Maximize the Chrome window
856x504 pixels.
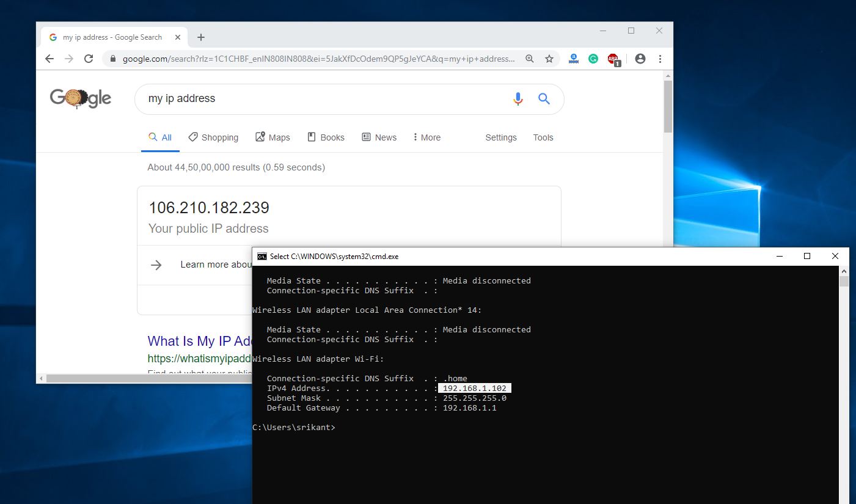coord(631,31)
